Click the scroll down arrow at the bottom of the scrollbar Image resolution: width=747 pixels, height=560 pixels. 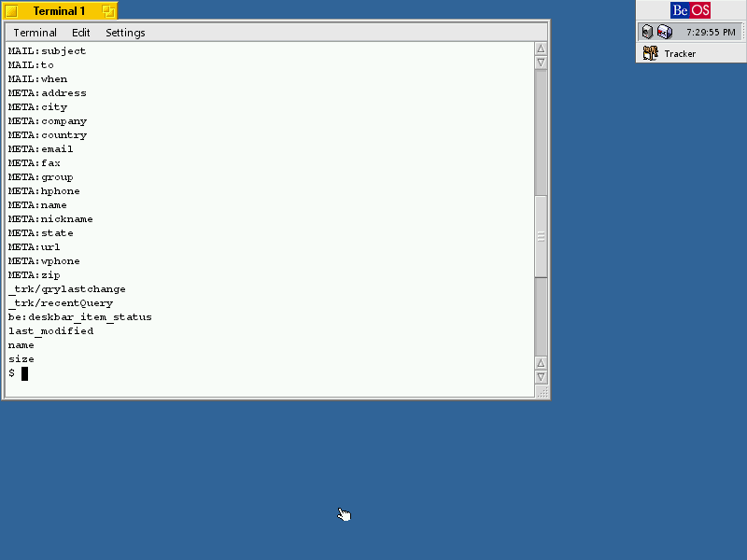click(541, 377)
